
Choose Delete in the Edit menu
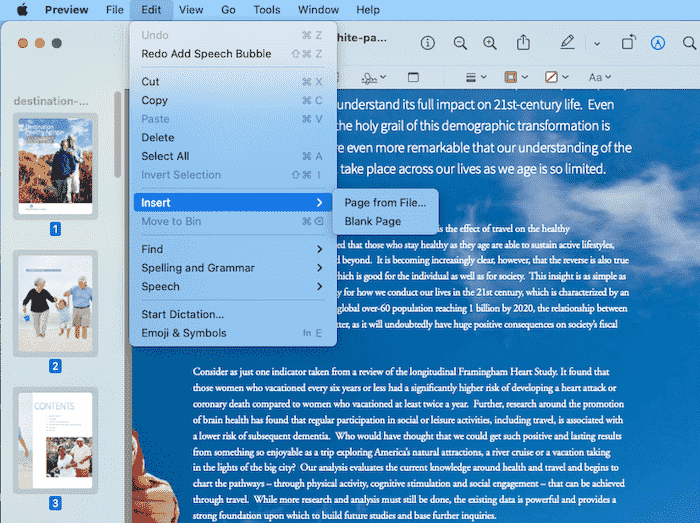232,137
